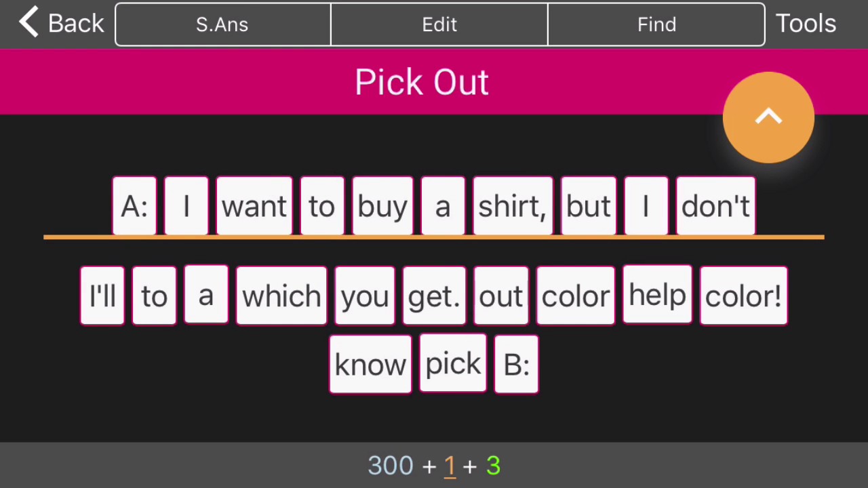The width and height of the screenshot is (868, 488).
Task: Tap the green score number 3
Action: point(493,466)
